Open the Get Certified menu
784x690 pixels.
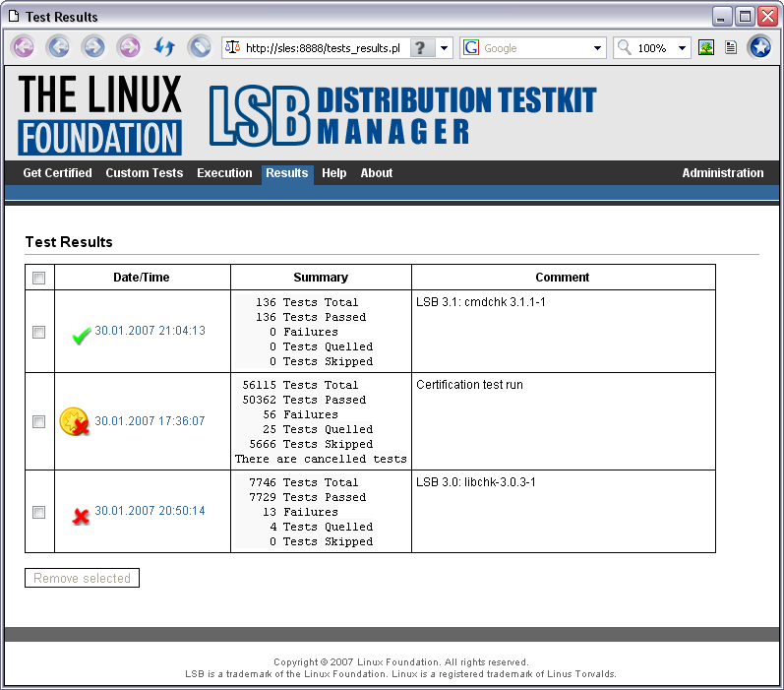point(57,173)
